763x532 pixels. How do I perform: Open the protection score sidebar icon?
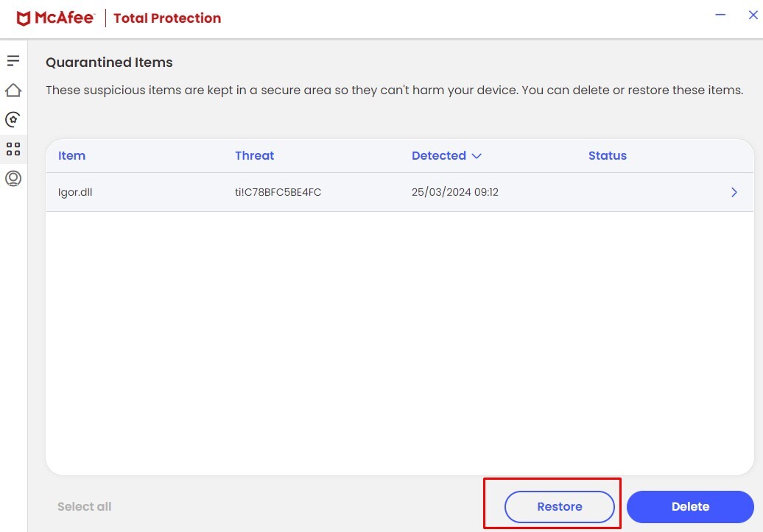(13, 119)
